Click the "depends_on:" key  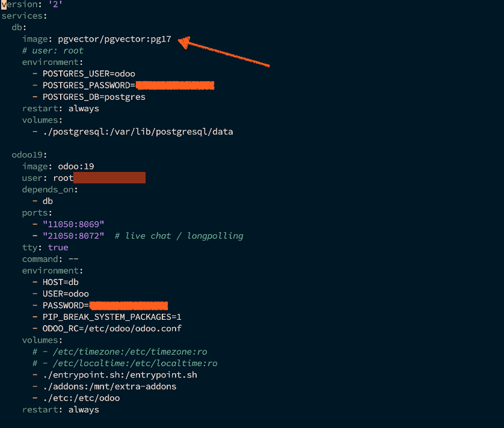point(50,189)
